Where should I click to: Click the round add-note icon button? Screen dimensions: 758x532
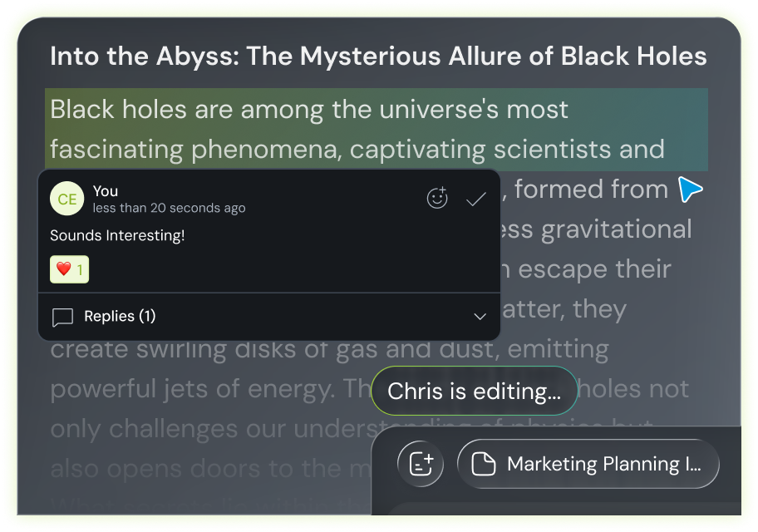[x=421, y=464]
